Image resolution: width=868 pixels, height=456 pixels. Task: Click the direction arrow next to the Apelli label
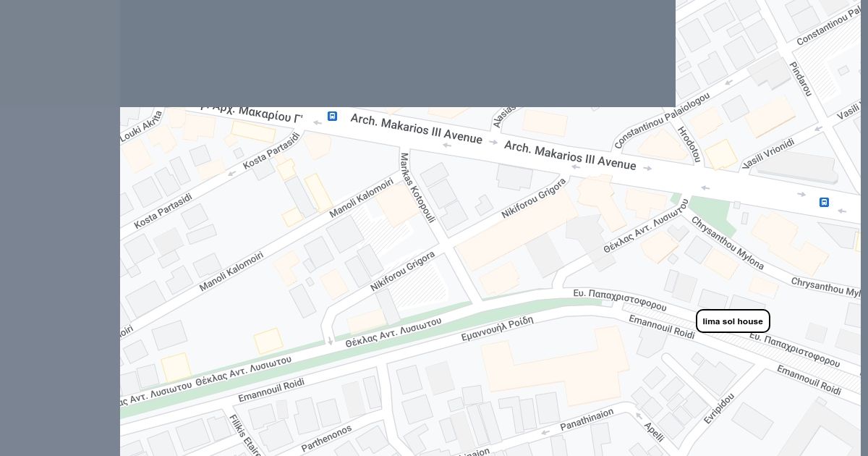click(638, 416)
